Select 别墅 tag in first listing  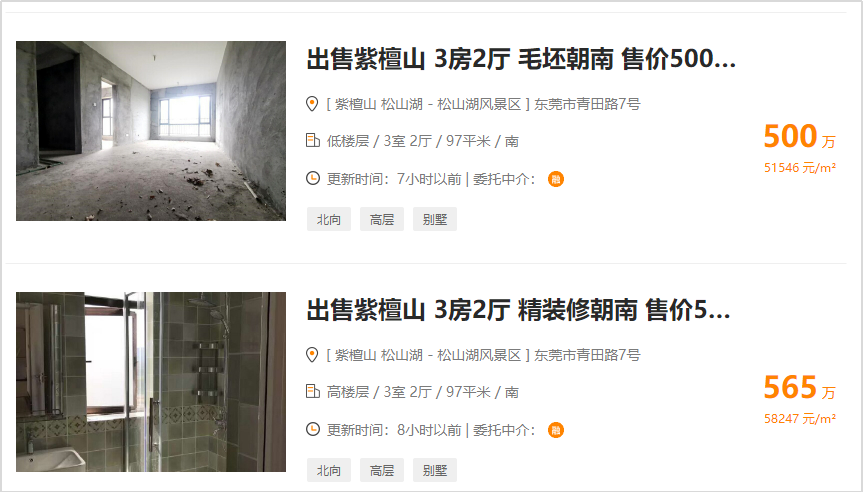point(435,219)
